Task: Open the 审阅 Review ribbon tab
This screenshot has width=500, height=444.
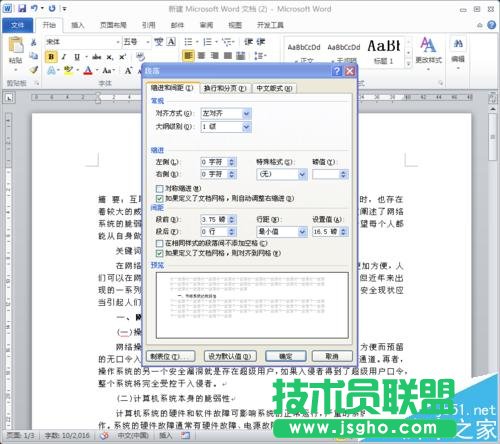Action: coord(206,25)
